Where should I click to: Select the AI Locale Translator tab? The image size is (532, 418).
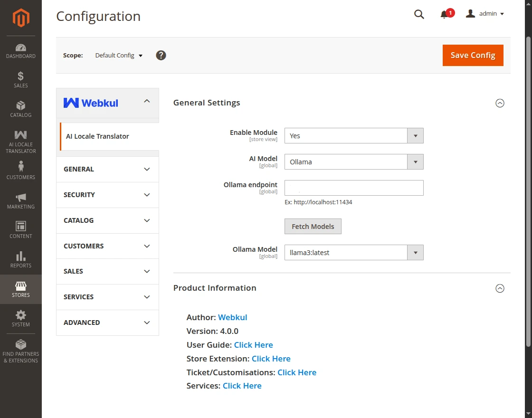pyautogui.click(x=97, y=136)
